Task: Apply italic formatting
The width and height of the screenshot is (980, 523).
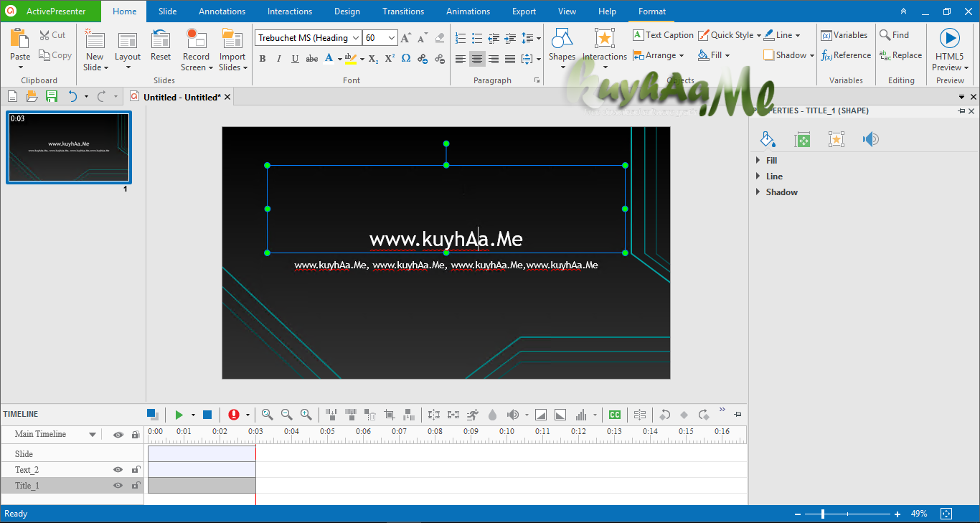Action: (278, 59)
